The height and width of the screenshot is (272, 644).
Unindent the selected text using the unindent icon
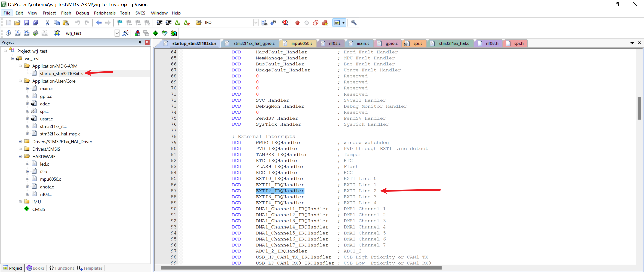(x=168, y=23)
